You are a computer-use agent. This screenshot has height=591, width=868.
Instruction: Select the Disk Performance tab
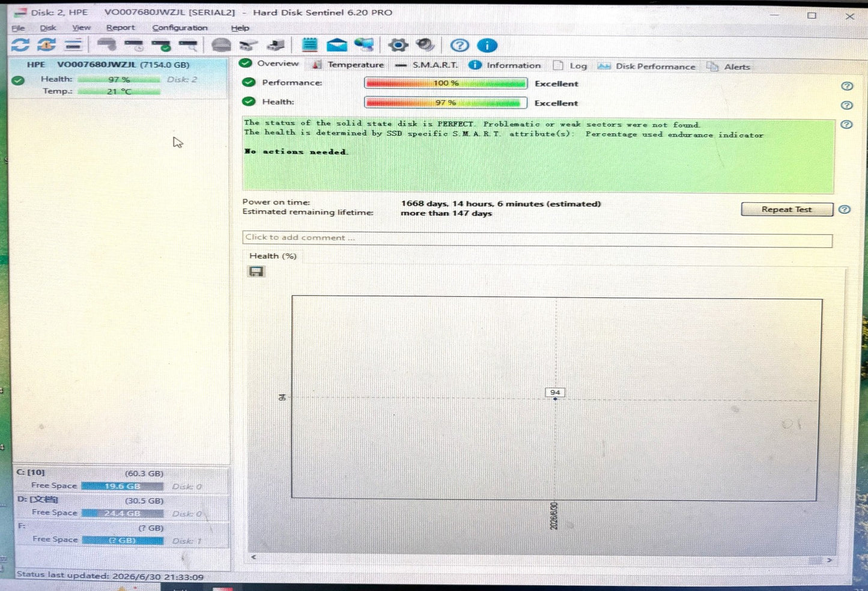click(646, 66)
